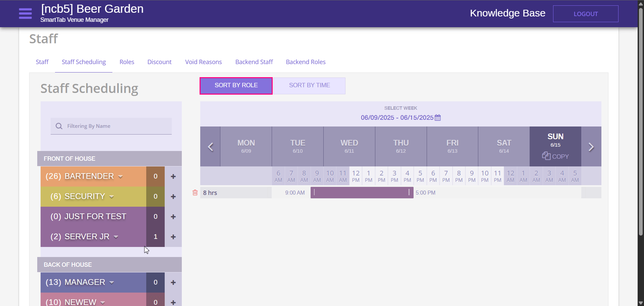The width and height of the screenshot is (644, 306).
Task: Advance to the next week with the right arrow
Action: 591,147
